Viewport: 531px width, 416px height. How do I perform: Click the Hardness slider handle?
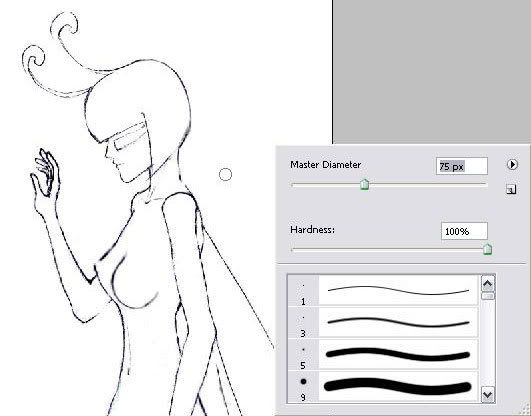[487, 249]
